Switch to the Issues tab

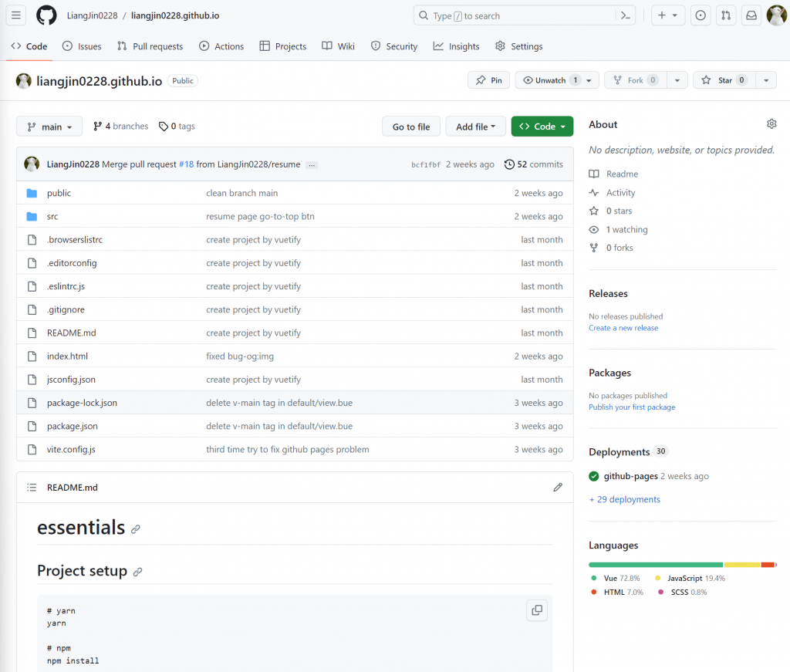(82, 46)
